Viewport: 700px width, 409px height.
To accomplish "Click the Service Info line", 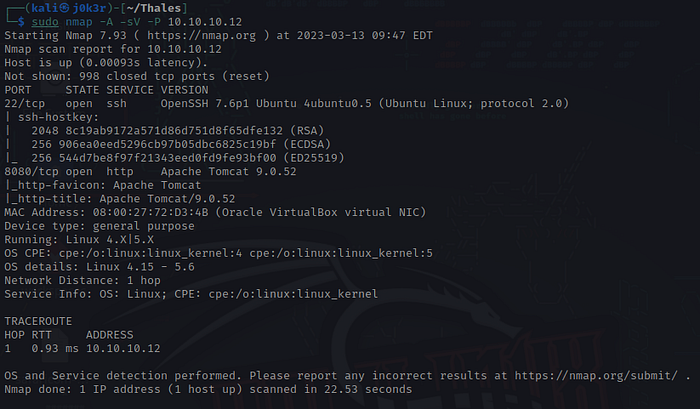I will pos(190,293).
